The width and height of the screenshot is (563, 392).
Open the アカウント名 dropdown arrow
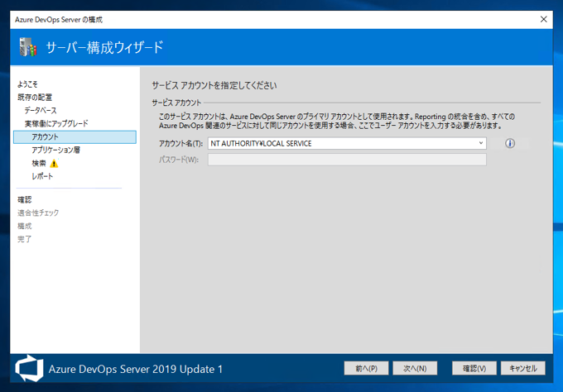click(x=481, y=143)
